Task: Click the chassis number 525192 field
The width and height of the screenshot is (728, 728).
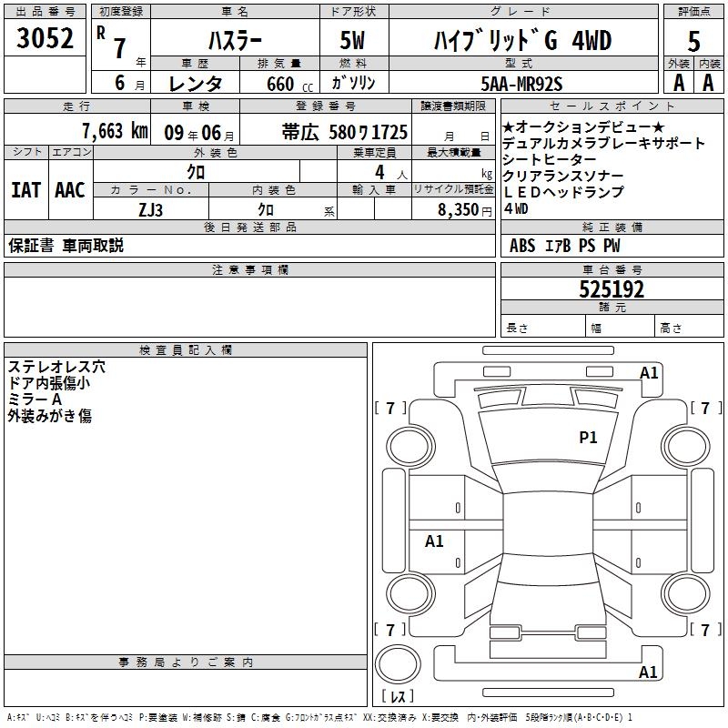Action: coord(612,289)
